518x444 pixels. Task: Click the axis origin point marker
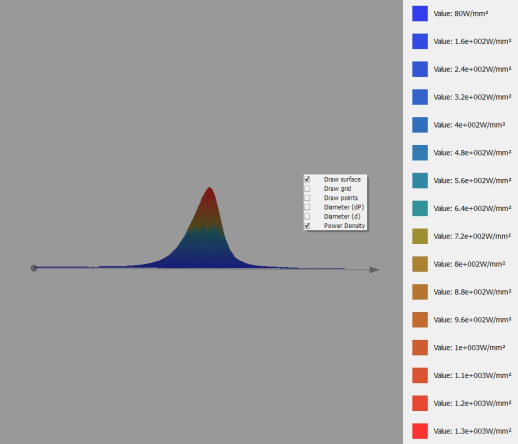click(x=34, y=268)
